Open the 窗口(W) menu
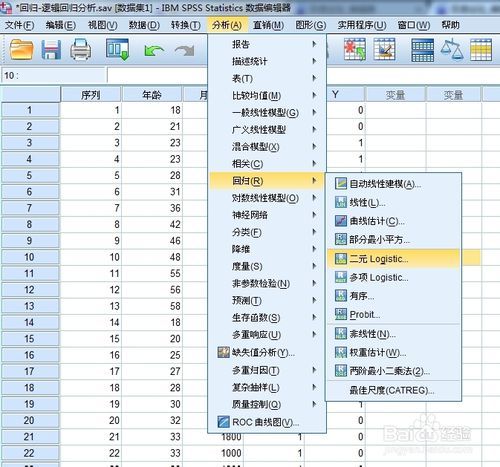This screenshot has height=467, width=500. coord(414,25)
